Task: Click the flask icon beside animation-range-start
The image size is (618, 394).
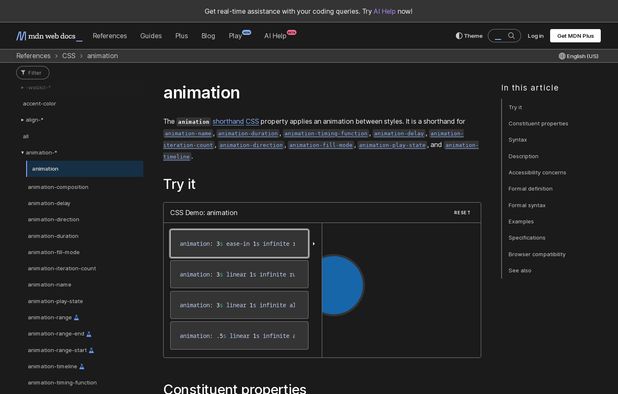Action: point(91,350)
